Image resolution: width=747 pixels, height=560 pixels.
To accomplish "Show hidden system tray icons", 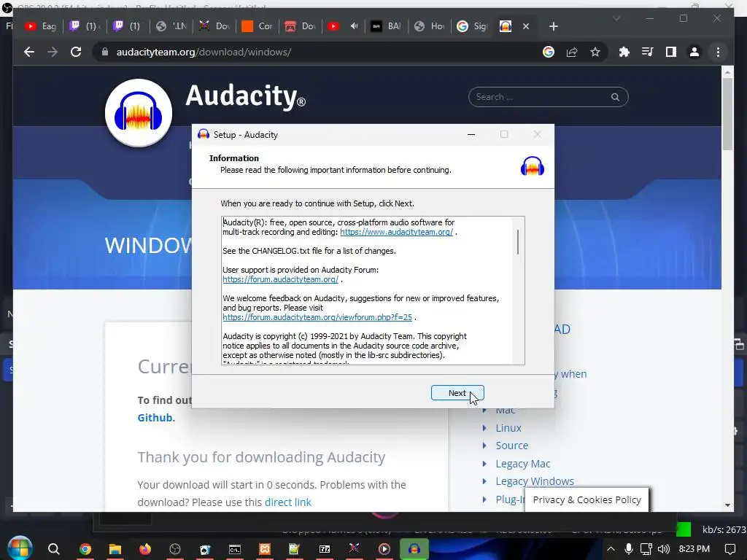I will [611, 549].
